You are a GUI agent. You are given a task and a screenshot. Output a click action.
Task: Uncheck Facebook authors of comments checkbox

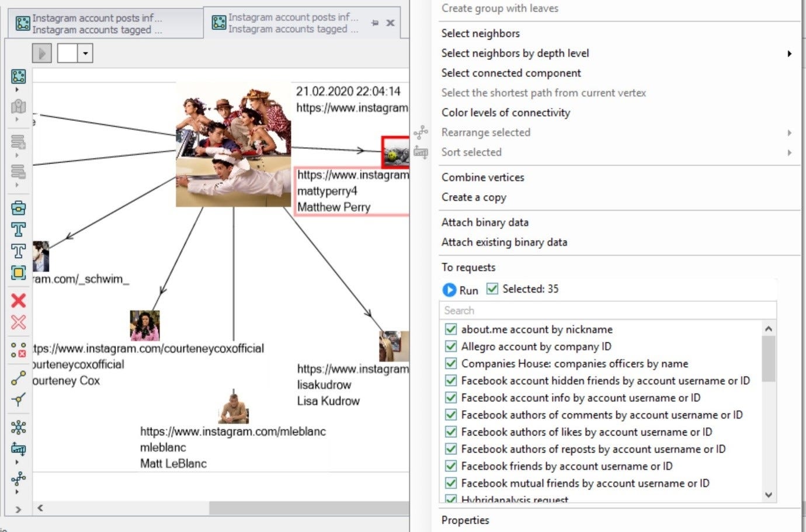point(450,415)
